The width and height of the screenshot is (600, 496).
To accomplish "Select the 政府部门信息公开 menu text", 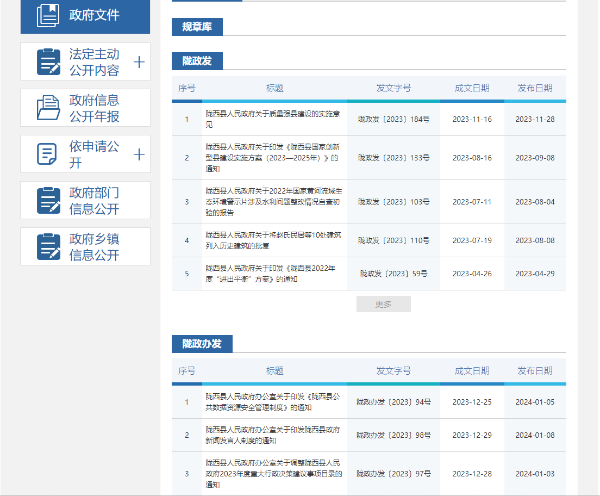I will coord(94,200).
